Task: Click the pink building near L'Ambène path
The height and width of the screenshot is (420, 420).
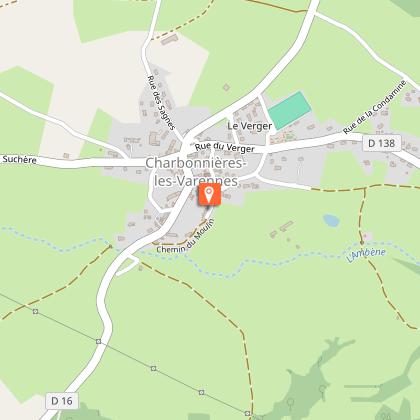Action: [x=368, y=236]
